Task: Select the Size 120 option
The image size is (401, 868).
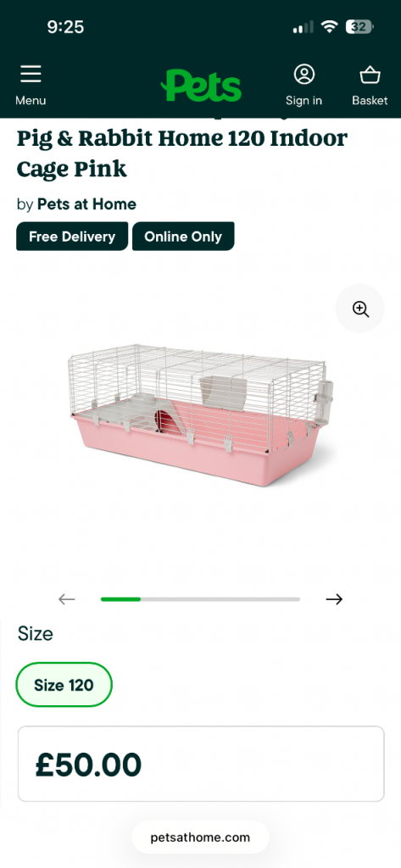Action: click(64, 685)
